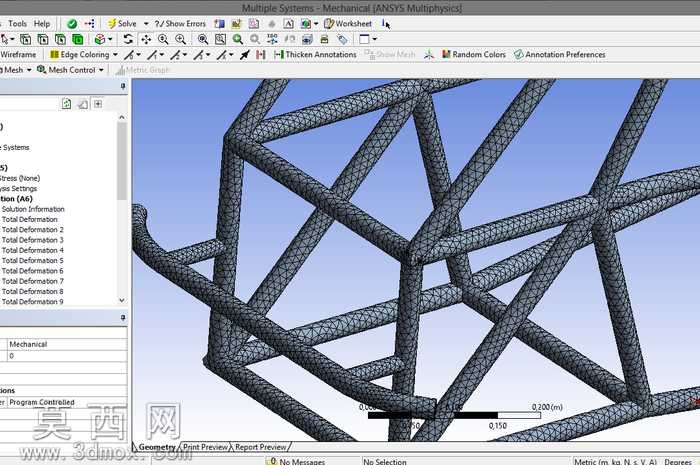Select the Total Deformation 5 result
Screen dimensions: 700x465
click(x=33, y=260)
